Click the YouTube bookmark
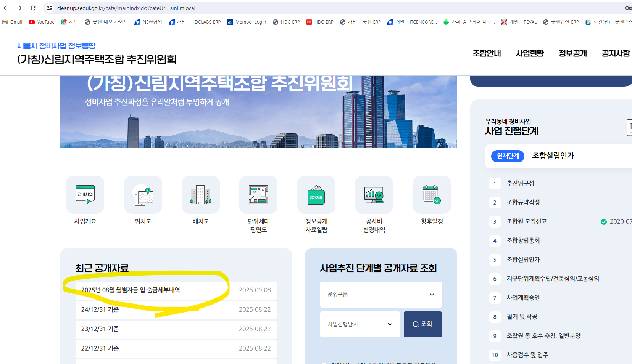 click(x=42, y=22)
